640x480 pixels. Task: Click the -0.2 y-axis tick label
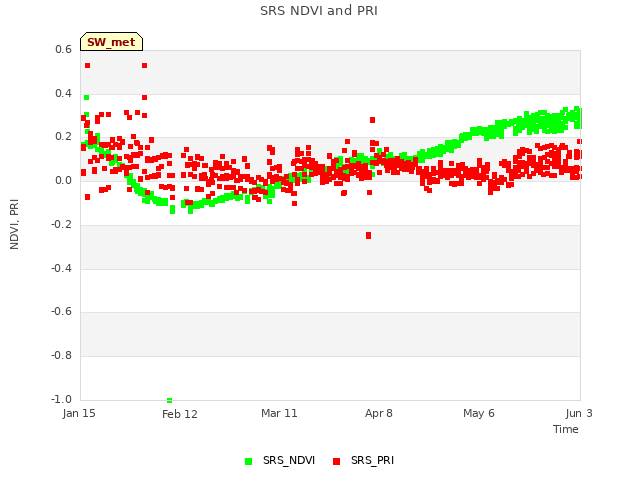(x=61, y=224)
